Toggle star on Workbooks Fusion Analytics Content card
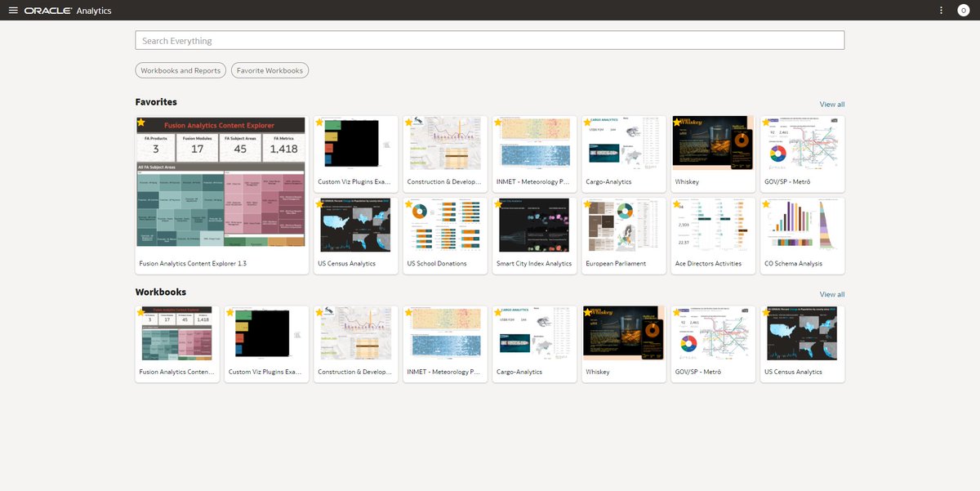The width and height of the screenshot is (980, 491). [140, 312]
